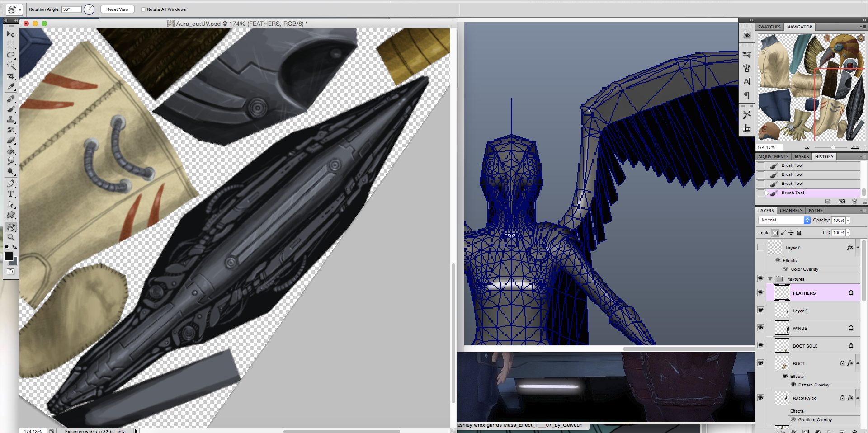Open the Paragraph panel icon
Image resolution: width=868 pixels, height=433 pixels.
[746, 95]
